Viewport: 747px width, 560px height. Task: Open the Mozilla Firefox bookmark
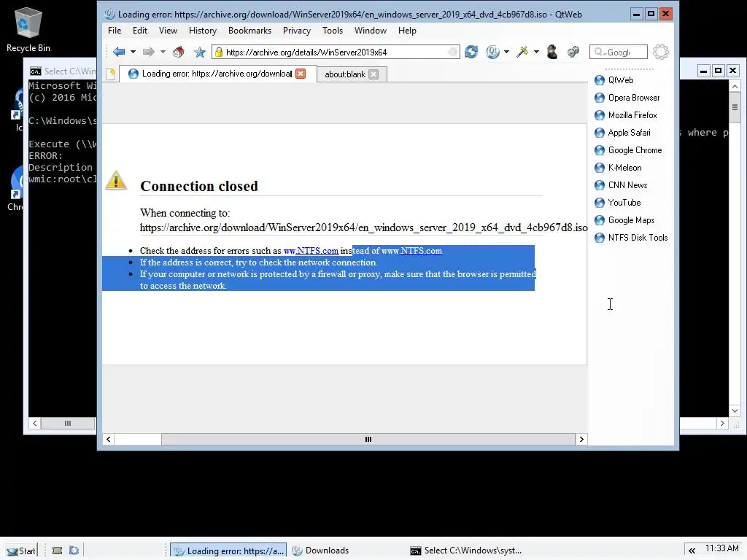(625, 115)
